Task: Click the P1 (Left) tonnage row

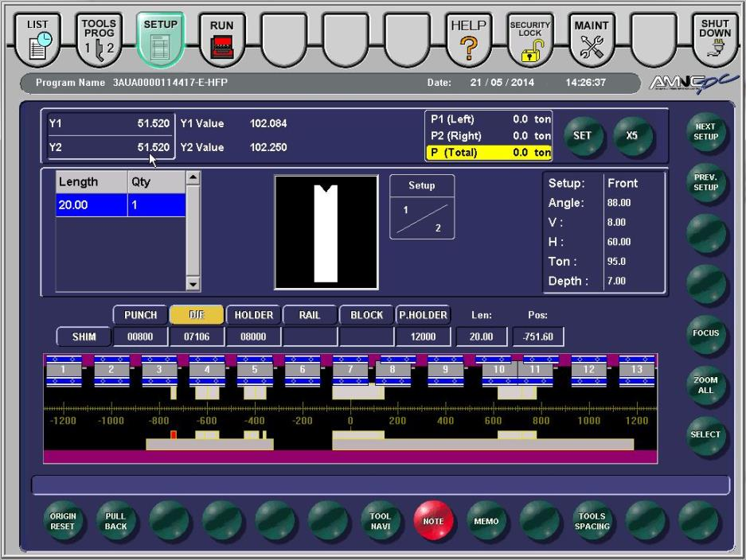Action: click(489, 119)
